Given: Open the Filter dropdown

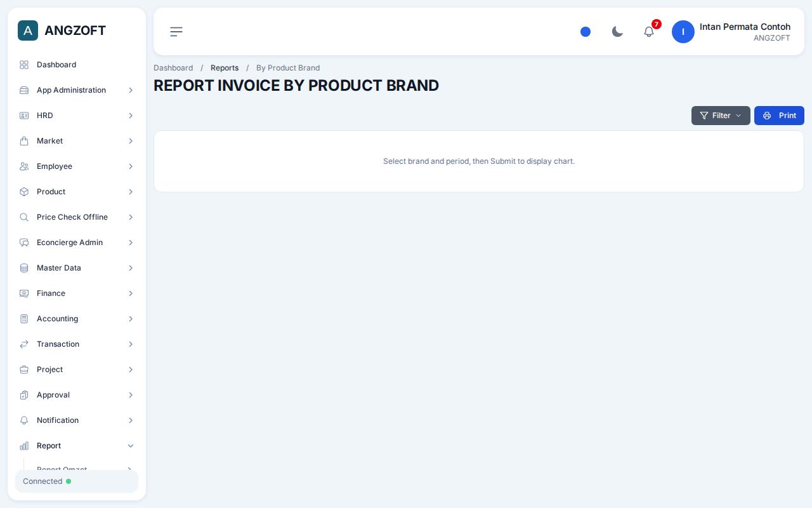Looking at the screenshot, I should pos(721,116).
